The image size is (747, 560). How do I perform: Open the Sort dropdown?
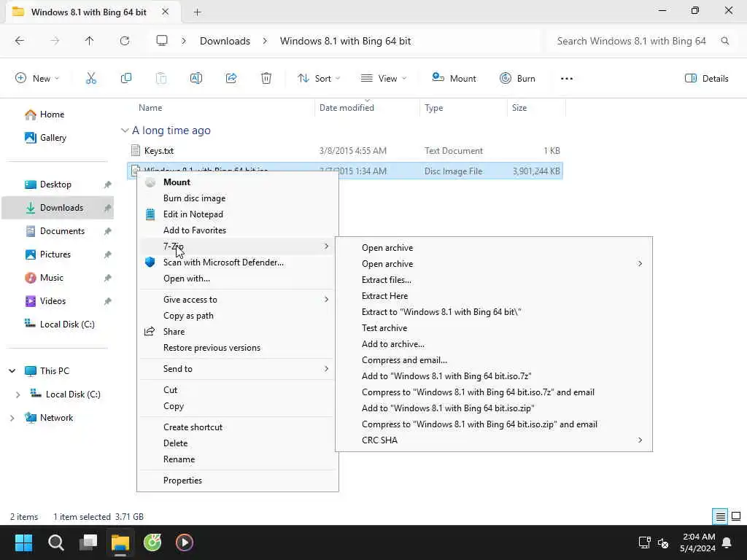319,79
